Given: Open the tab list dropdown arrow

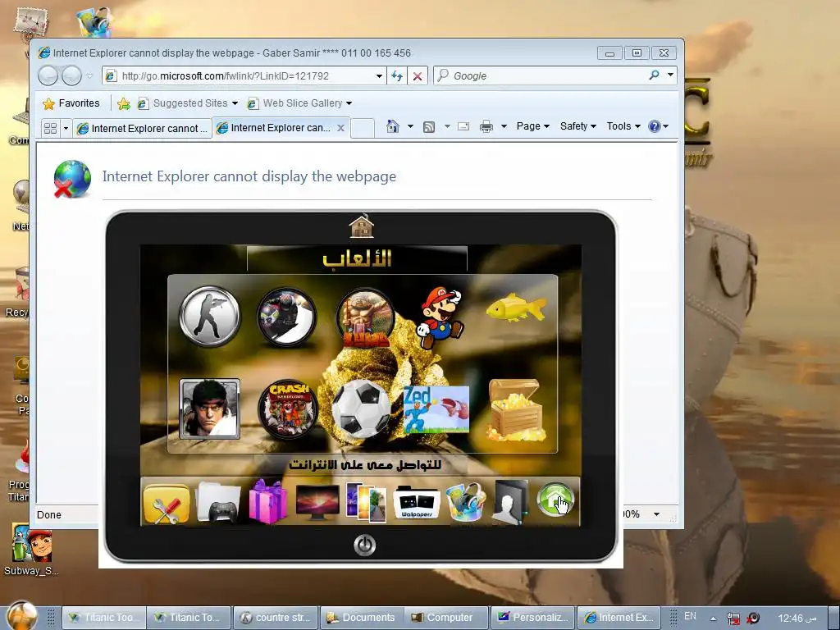Looking at the screenshot, I should click(66, 128).
